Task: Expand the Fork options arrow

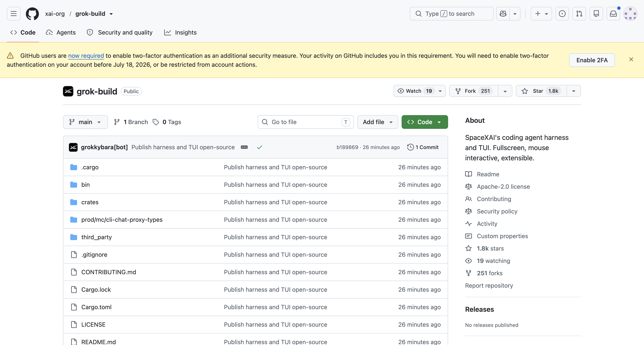Action: [x=505, y=91]
